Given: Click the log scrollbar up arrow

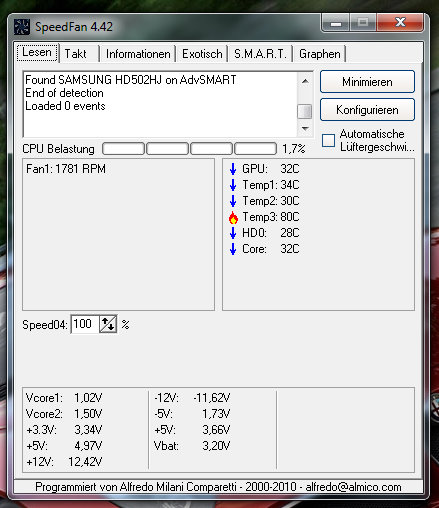Looking at the screenshot, I should (x=305, y=81).
